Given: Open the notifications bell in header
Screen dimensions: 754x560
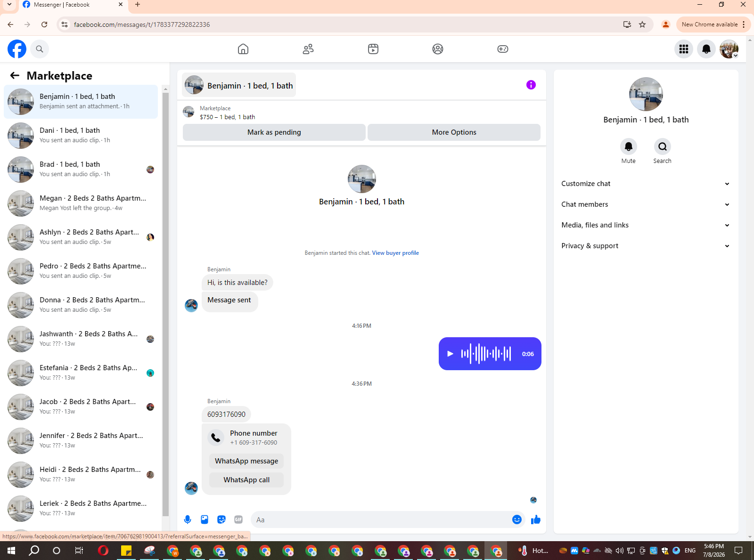Looking at the screenshot, I should coord(706,49).
